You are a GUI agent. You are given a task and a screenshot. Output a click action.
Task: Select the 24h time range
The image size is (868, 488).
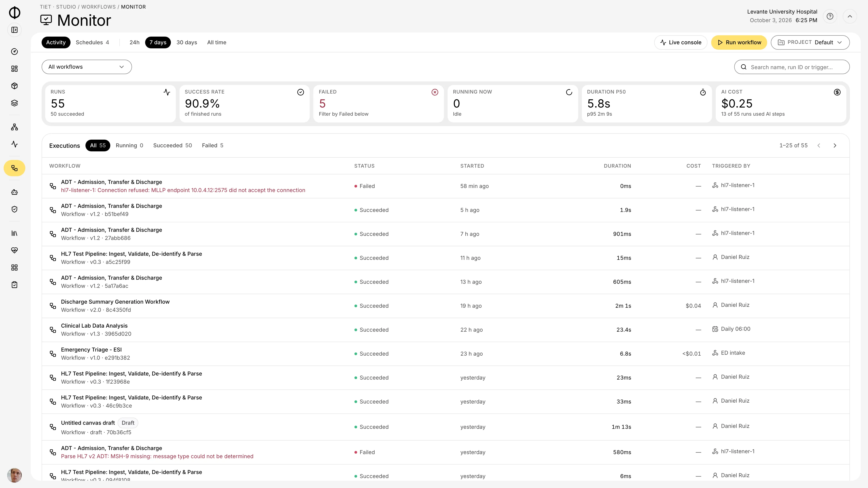coord(134,42)
